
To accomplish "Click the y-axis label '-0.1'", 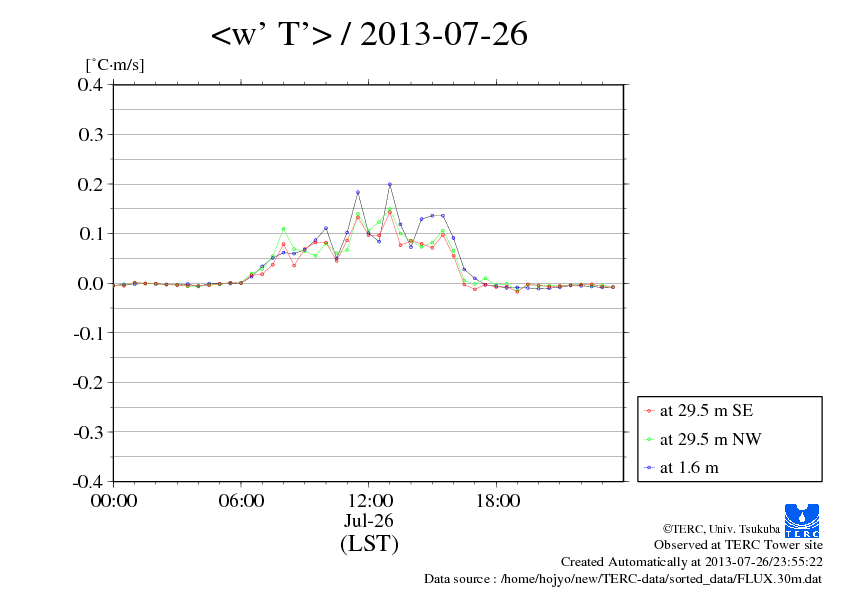I will [x=88, y=333].
